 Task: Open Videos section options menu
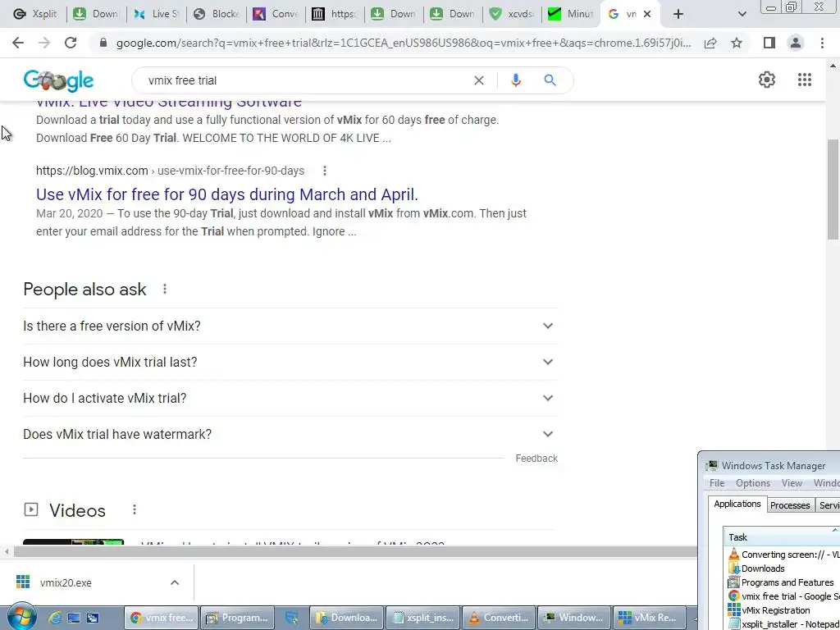point(135,510)
